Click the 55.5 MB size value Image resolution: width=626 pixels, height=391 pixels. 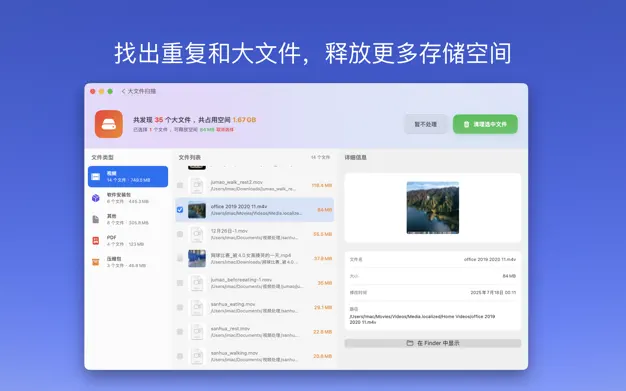point(323,234)
